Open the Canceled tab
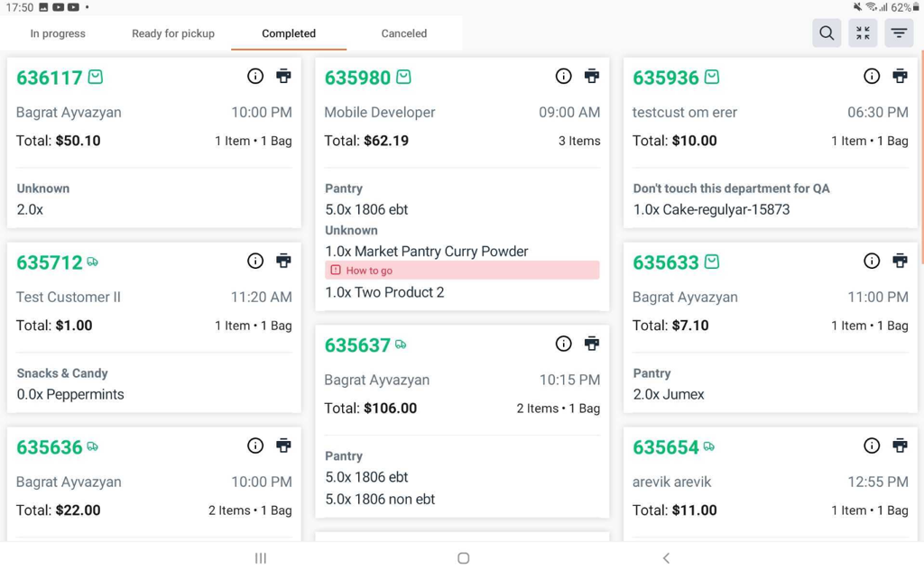924x570 pixels. (x=404, y=33)
